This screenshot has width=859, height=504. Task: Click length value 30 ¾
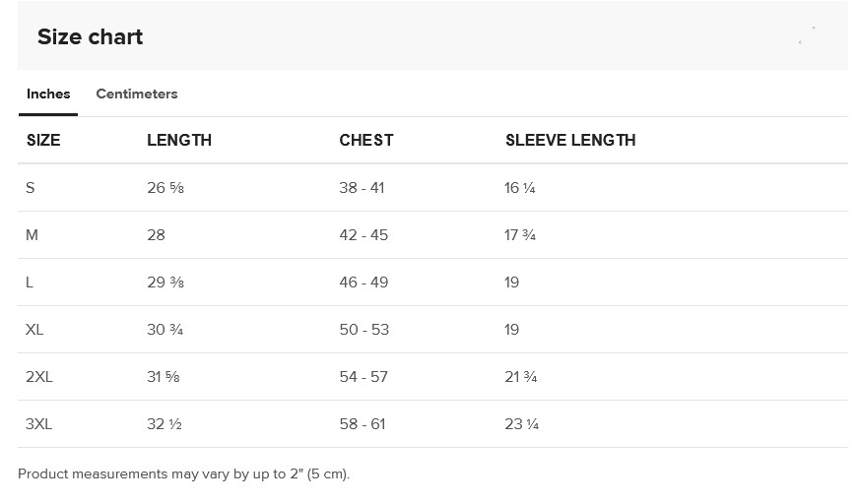pos(165,330)
